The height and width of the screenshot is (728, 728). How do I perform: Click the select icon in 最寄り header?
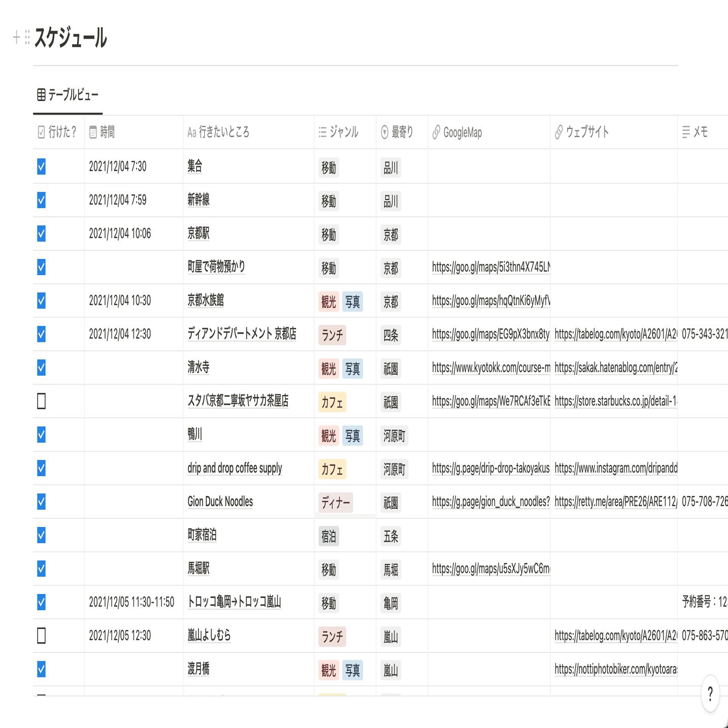(385, 133)
